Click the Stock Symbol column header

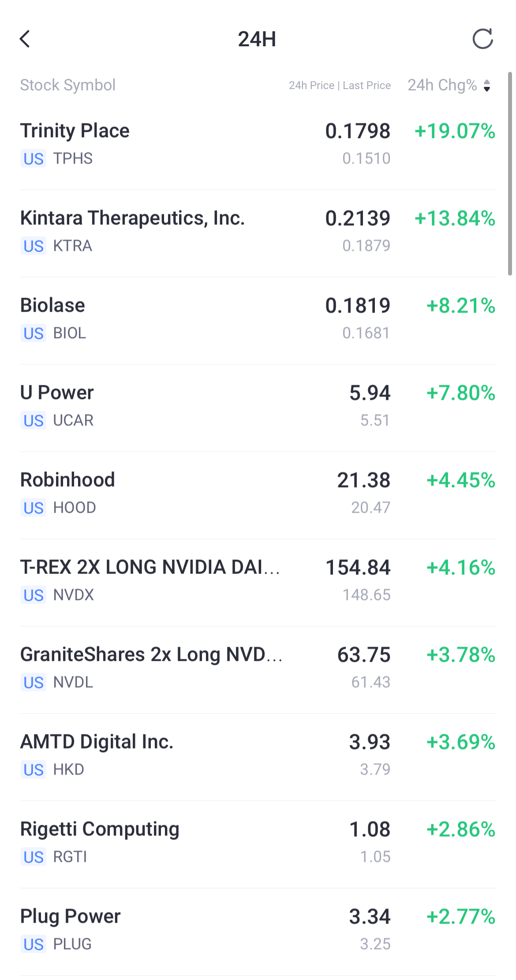(x=68, y=85)
